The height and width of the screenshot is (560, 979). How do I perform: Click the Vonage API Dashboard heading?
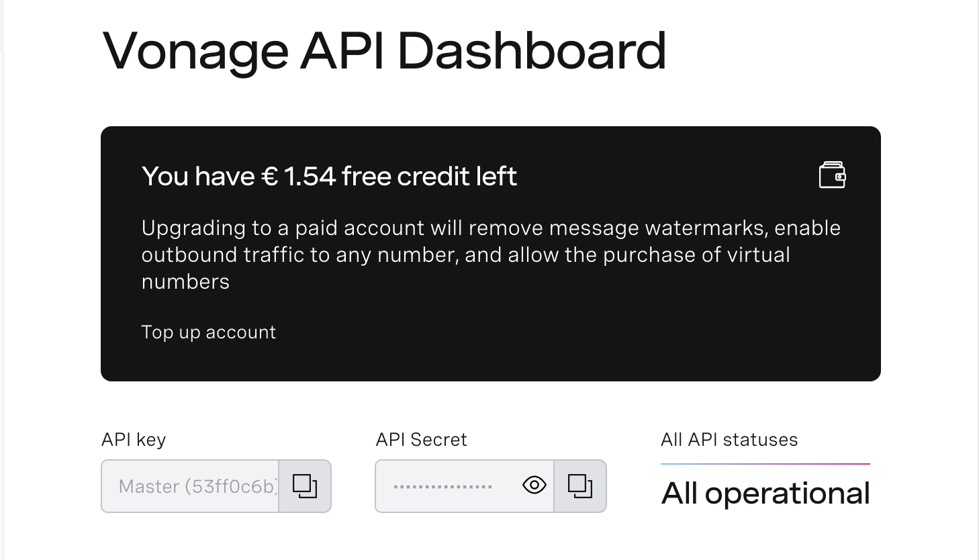384,51
